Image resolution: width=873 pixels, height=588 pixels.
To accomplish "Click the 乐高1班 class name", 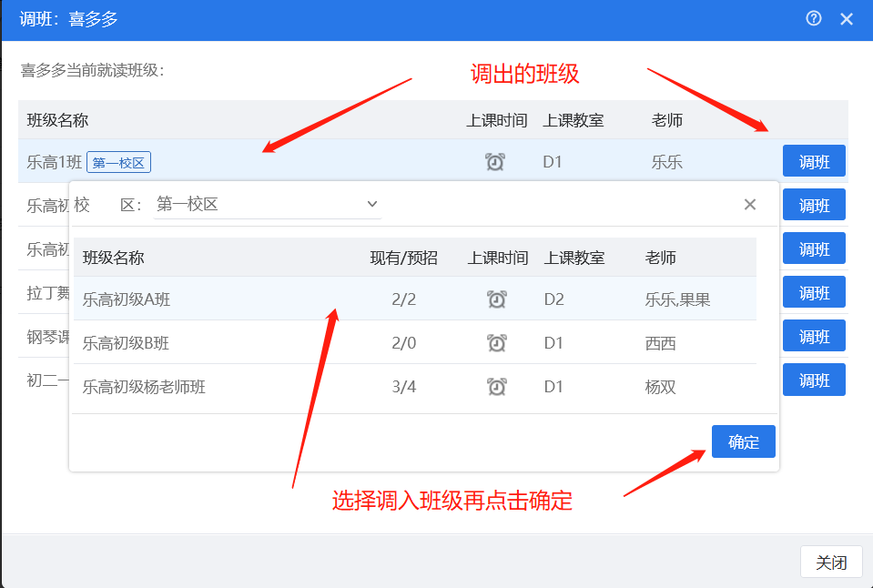I will point(55,162).
